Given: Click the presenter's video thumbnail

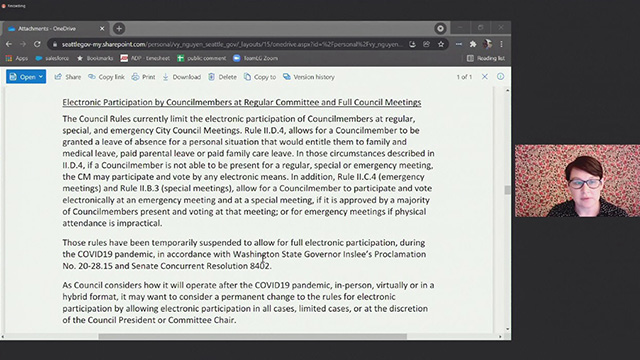Looking at the screenshot, I should [577, 180].
